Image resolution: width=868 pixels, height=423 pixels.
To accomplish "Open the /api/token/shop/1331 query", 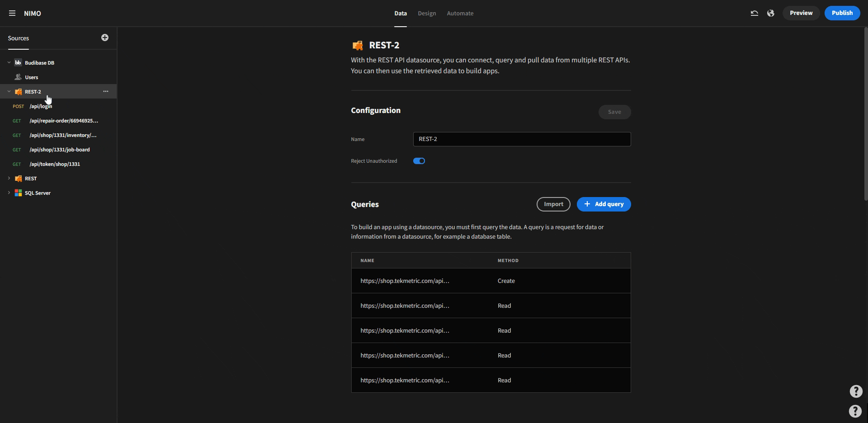I will [x=58, y=164].
